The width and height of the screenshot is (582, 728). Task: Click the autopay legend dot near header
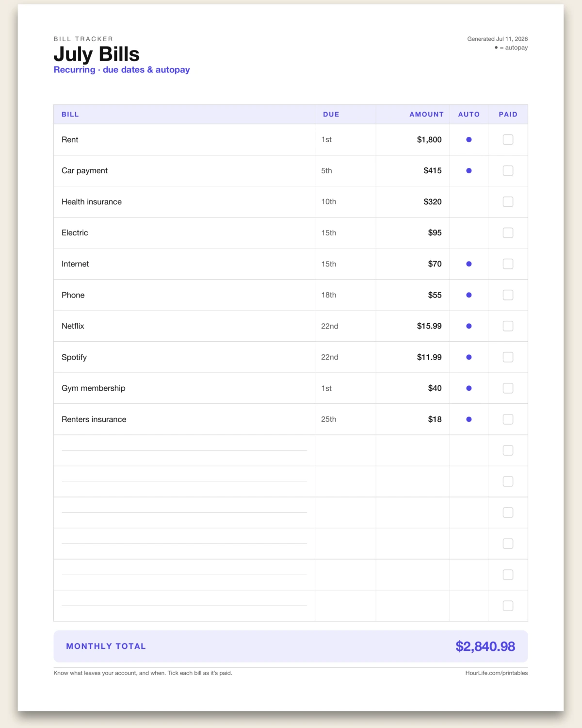click(x=496, y=48)
